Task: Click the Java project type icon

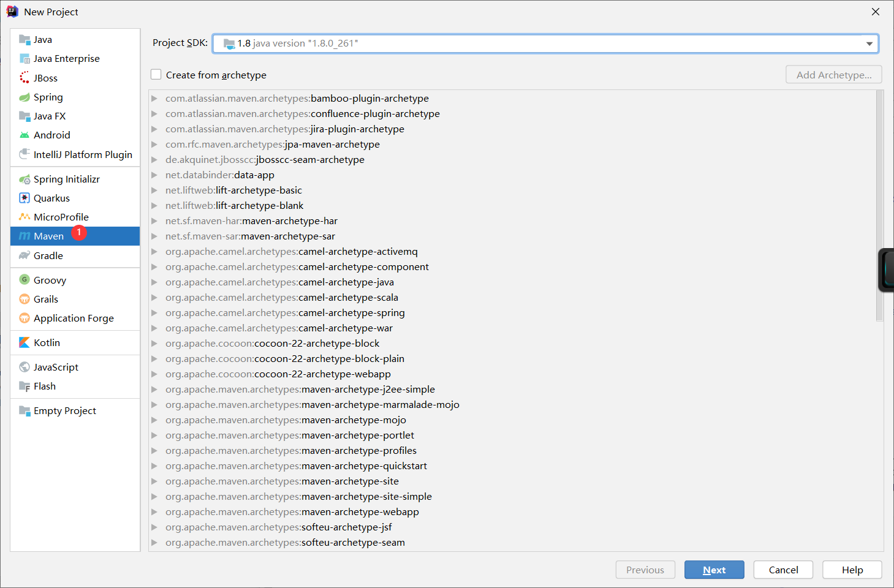Action: [25, 40]
